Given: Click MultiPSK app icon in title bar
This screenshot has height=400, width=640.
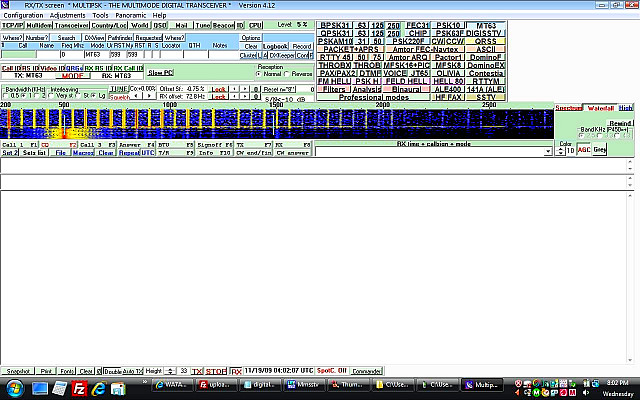Looking at the screenshot, I should point(5,4).
